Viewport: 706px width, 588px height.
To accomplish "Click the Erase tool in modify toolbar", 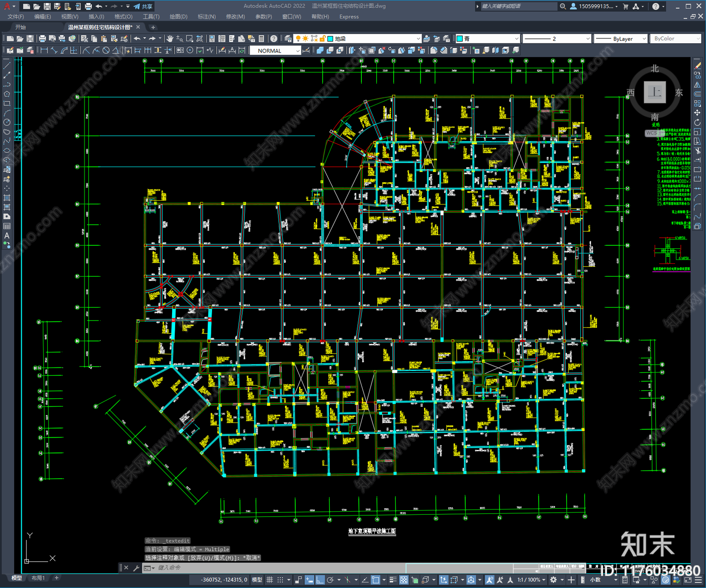I will [x=697, y=65].
